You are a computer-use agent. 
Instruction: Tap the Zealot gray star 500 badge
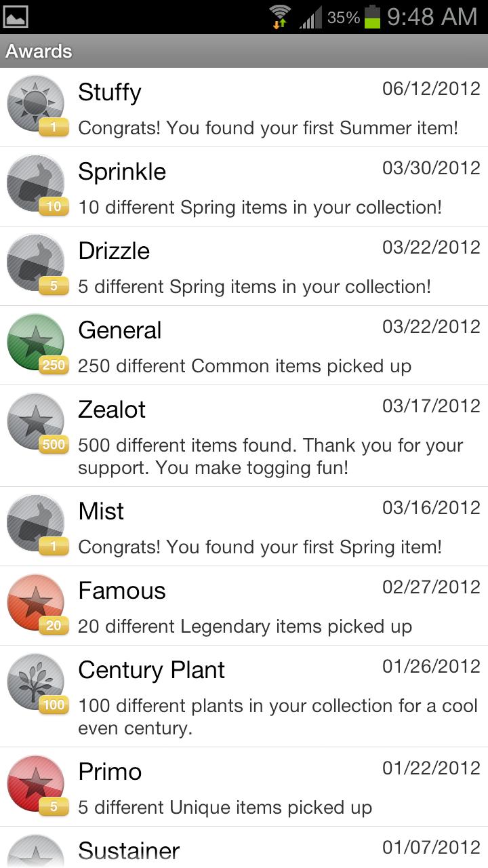coord(37,425)
